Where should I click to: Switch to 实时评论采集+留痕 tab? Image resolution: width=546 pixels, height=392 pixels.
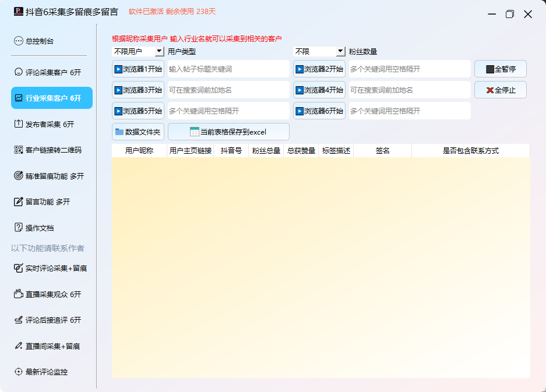pyautogui.click(x=55, y=269)
